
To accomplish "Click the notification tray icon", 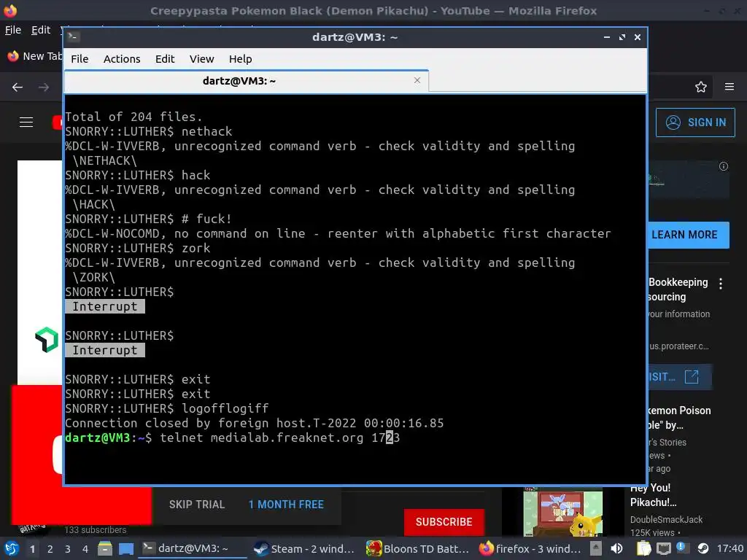I will pyautogui.click(x=681, y=548).
